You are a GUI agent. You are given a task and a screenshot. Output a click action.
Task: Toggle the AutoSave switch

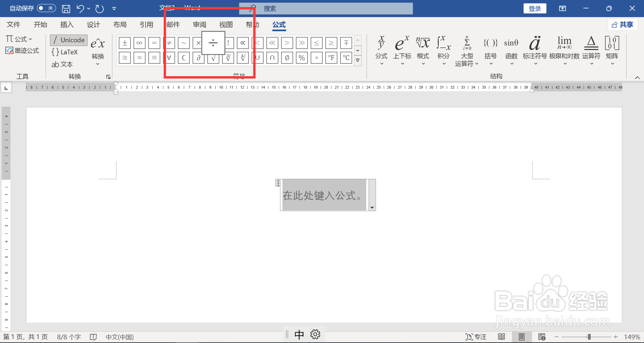coord(46,8)
